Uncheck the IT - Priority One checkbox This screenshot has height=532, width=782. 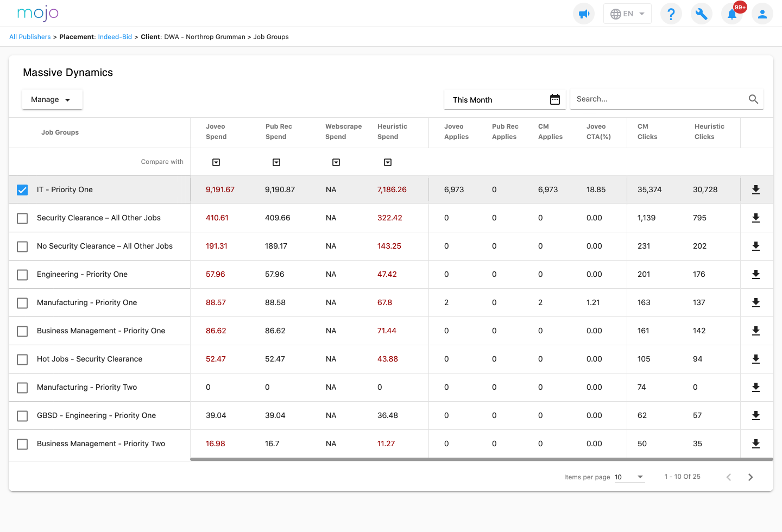click(x=22, y=190)
